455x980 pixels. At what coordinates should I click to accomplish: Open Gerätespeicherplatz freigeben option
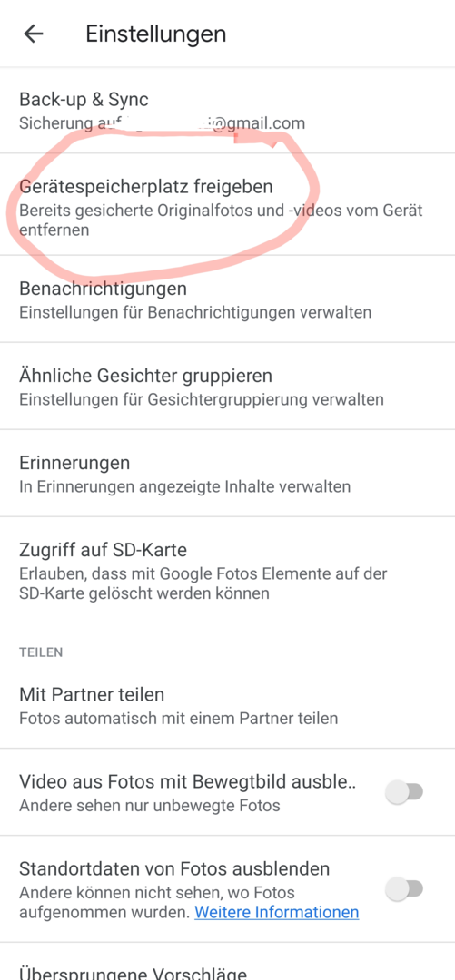click(x=227, y=204)
